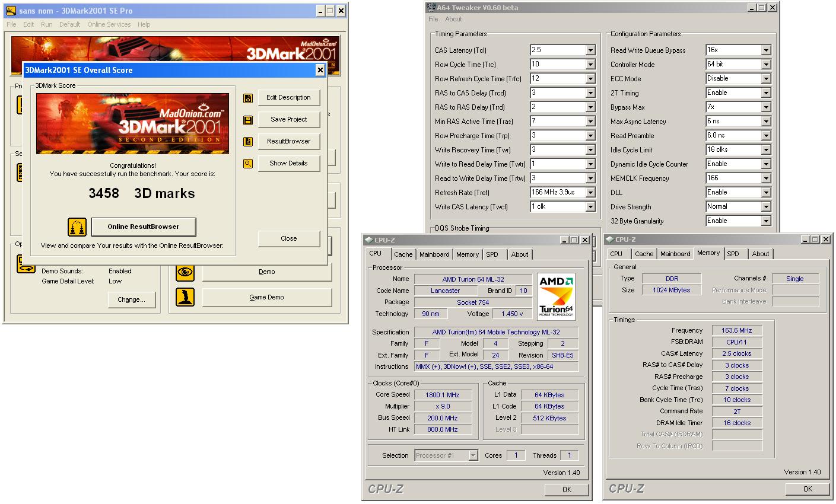Open Read Write Queue Bypass dropdown

pyautogui.click(x=766, y=50)
